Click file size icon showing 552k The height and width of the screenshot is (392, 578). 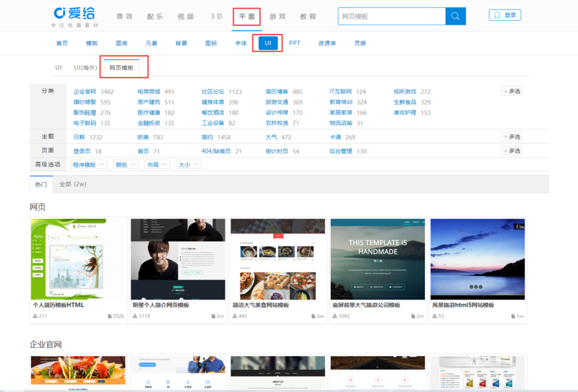(110, 316)
